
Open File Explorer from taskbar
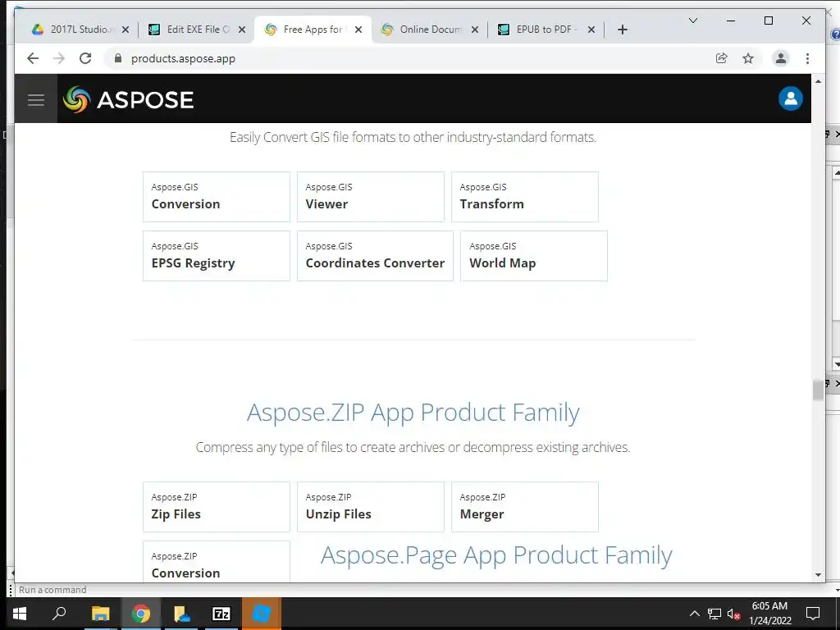tap(100, 614)
